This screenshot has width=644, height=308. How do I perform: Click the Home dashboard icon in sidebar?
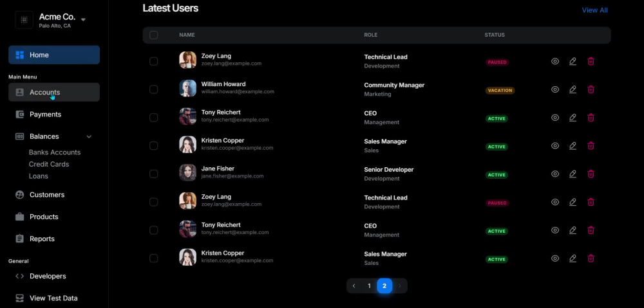click(20, 55)
